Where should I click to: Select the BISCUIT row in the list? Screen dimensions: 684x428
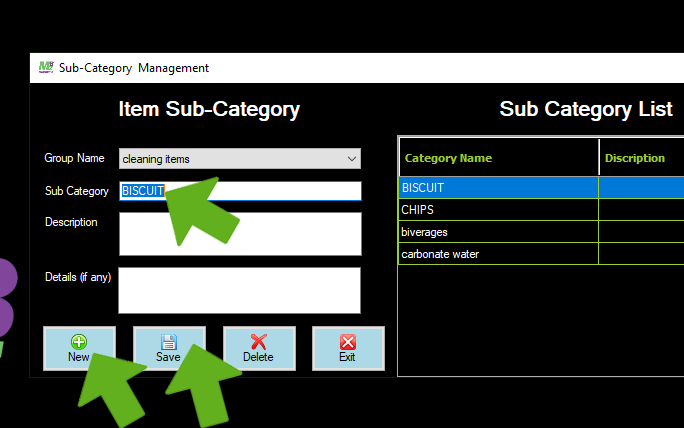pyautogui.click(x=498, y=187)
